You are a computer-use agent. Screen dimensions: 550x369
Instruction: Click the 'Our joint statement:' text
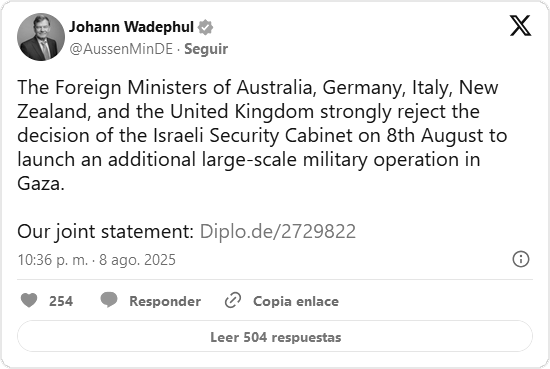pyautogui.click(x=106, y=232)
